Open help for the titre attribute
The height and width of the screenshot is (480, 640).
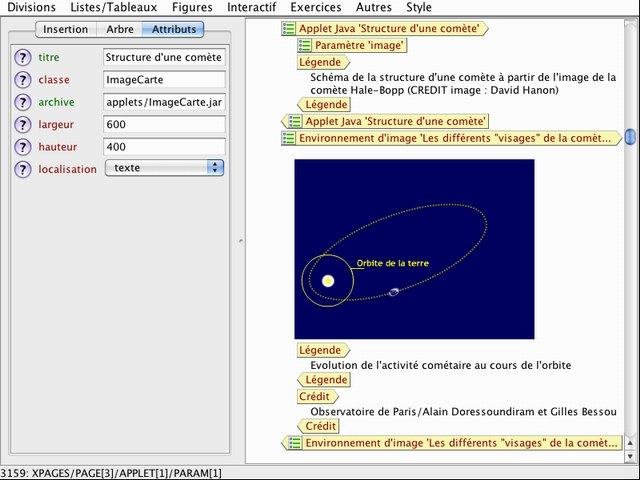click(x=22, y=58)
